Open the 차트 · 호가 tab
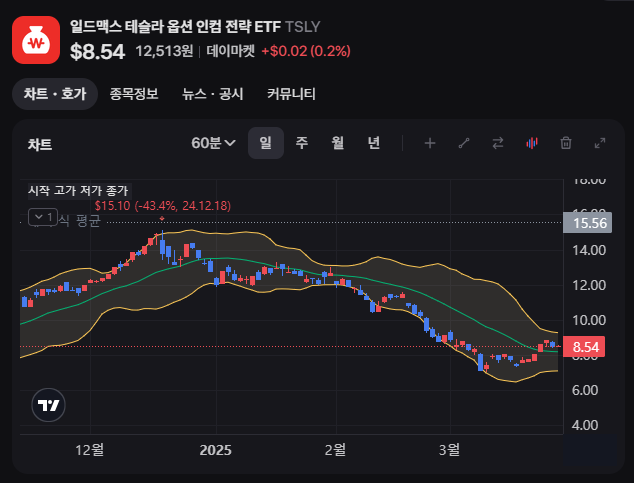The height and width of the screenshot is (483, 634). click(x=55, y=94)
